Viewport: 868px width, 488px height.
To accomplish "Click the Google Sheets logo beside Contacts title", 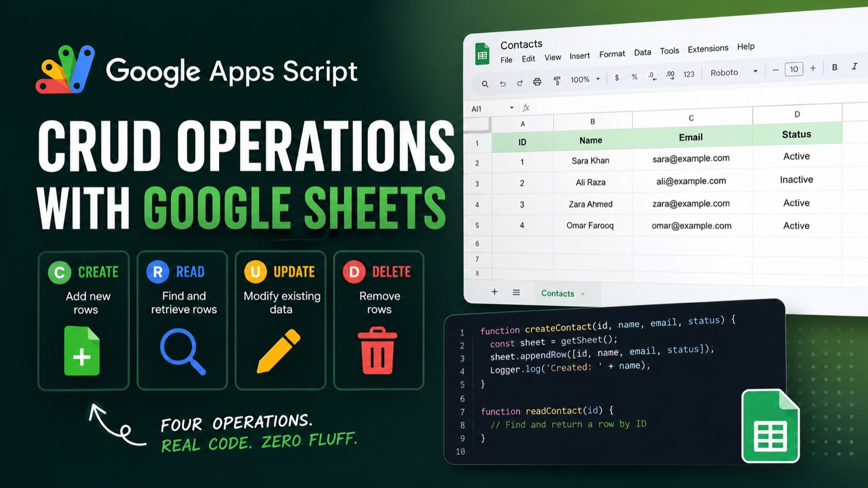I will tap(482, 54).
